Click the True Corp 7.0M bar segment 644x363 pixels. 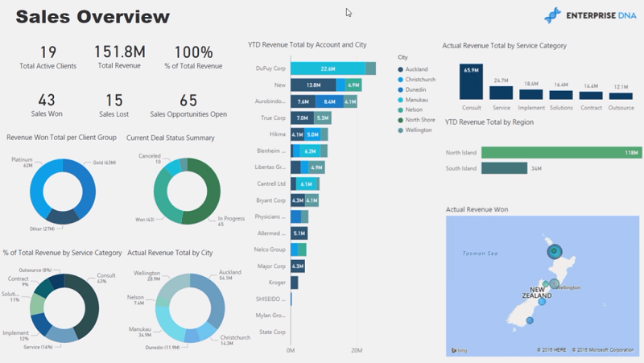click(303, 118)
